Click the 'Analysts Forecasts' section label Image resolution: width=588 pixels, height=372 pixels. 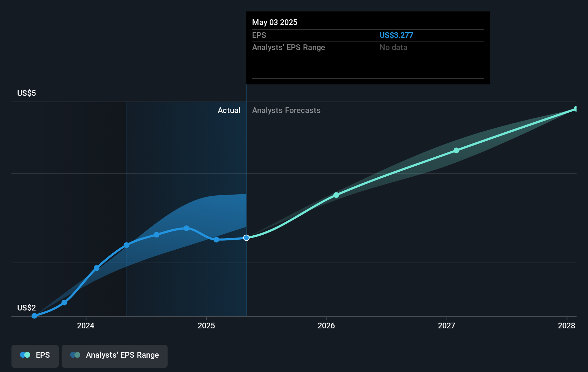tap(286, 111)
